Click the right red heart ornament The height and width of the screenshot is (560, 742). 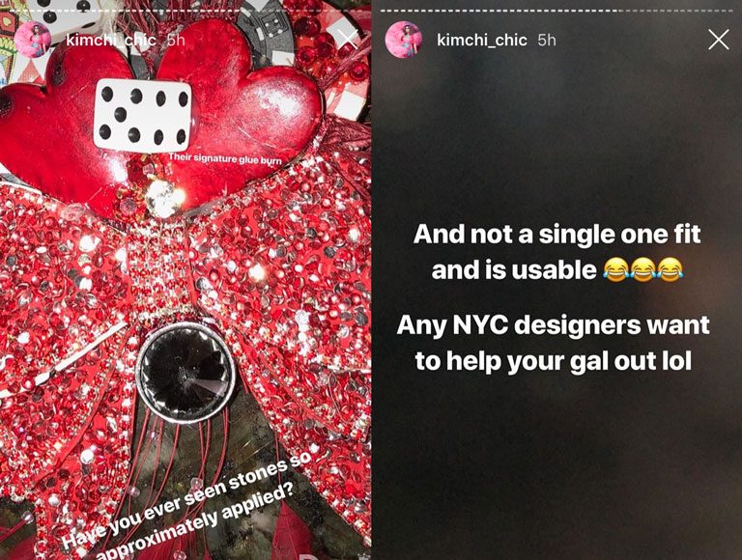(x=246, y=109)
